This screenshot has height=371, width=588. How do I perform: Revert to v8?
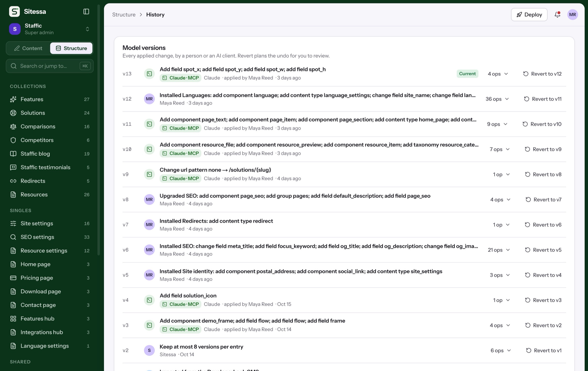(x=543, y=174)
